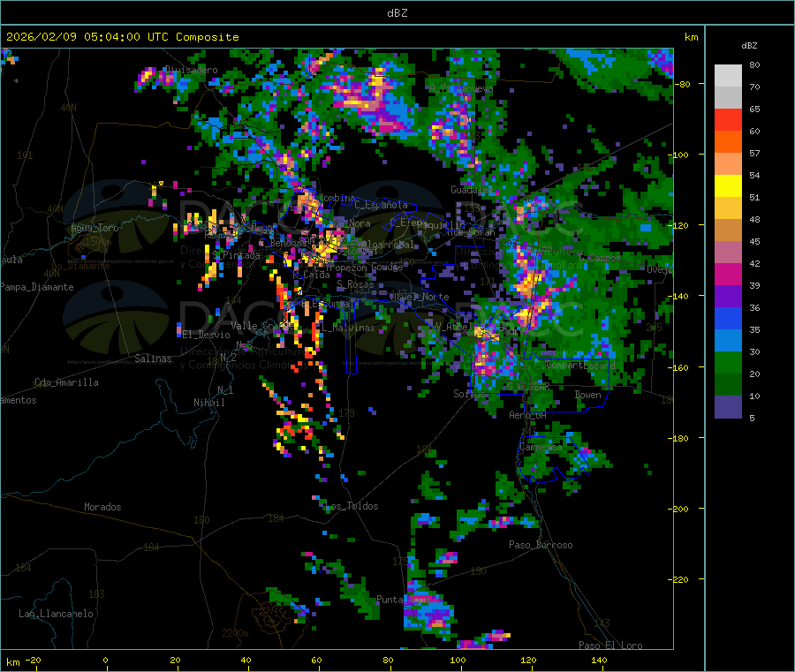
Task: Click the yellow 51 dBZ legend swatch
Action: point(728,186)
